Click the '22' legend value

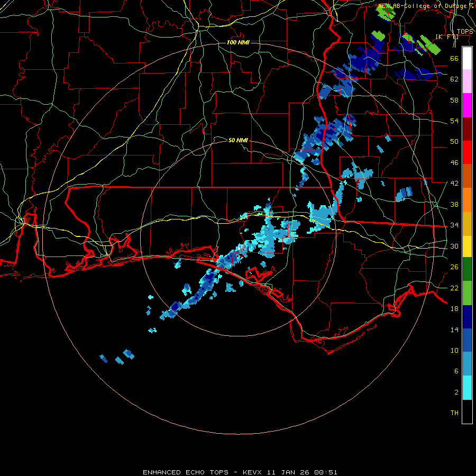pyautogui.click(x=454, y=288)
